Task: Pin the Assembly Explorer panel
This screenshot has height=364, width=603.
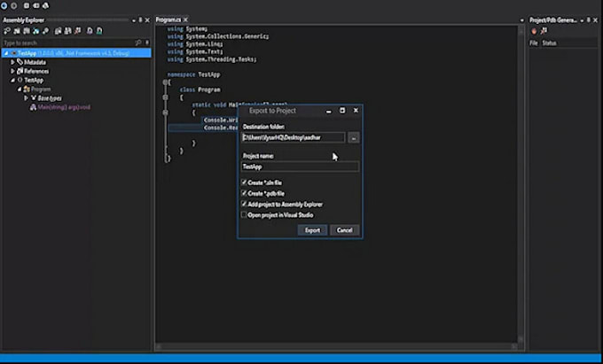Action: (x=140, y=19)
